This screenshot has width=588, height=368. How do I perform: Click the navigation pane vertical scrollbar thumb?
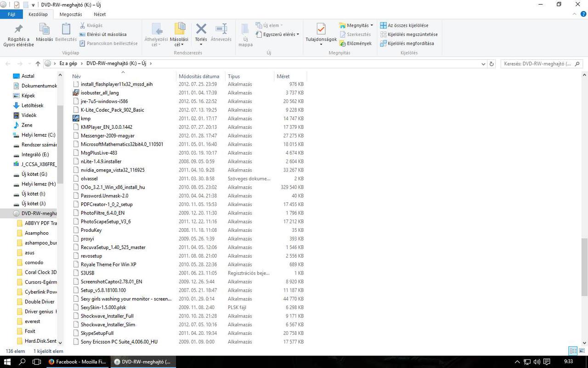[x=60, y=144]
